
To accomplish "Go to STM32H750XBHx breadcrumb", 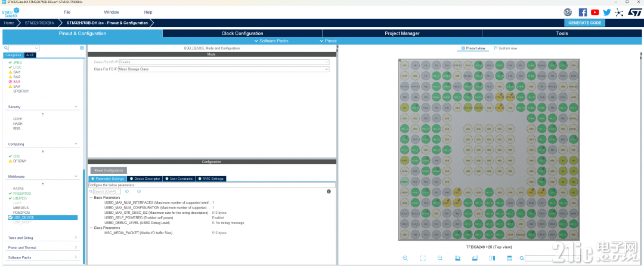I will 39,23.
